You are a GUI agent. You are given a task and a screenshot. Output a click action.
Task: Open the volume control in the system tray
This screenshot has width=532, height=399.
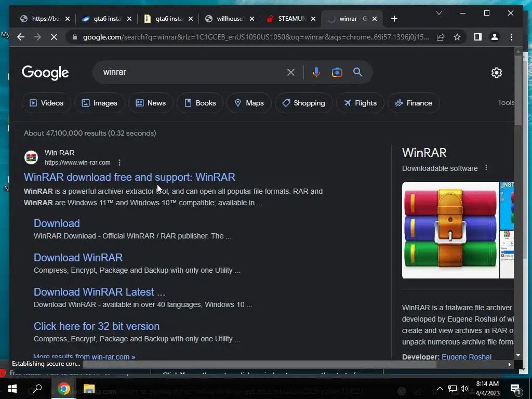pos(464,389)
